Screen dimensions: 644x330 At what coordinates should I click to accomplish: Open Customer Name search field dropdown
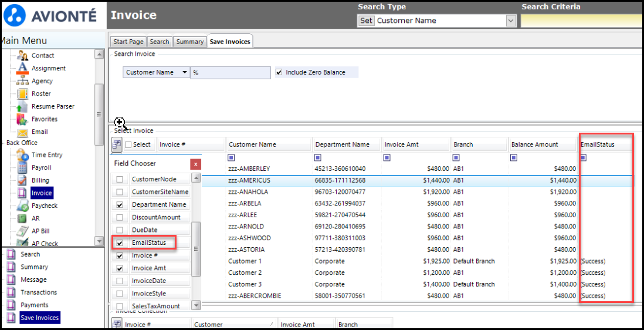(185, 72)
